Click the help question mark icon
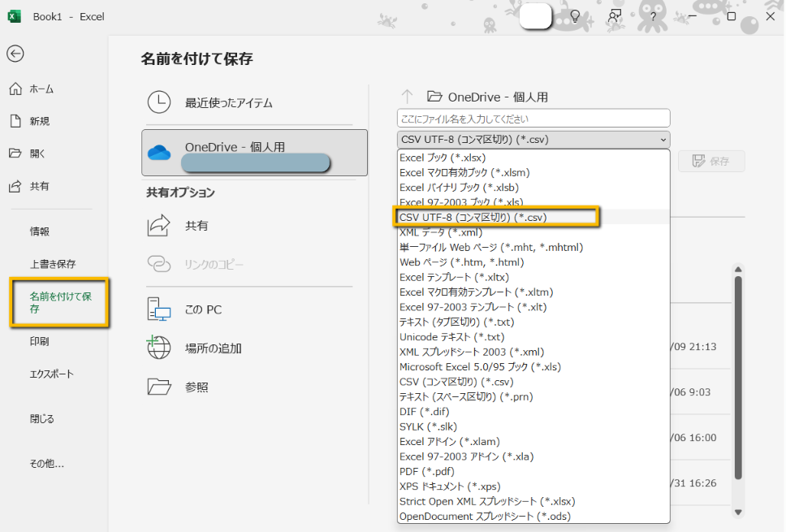Image resolution: width=786 pixels, height=532 pixels. tap(653, 16)
